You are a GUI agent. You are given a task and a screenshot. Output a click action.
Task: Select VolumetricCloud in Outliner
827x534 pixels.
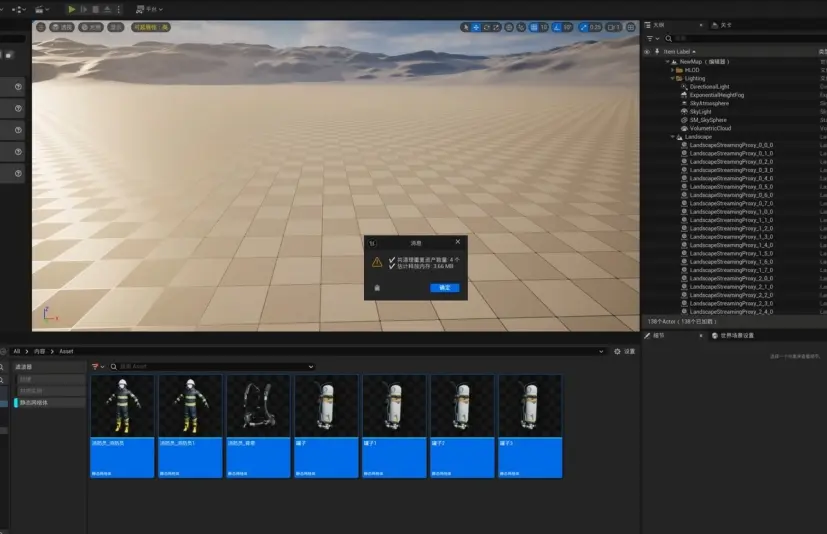tap(710, 128)
